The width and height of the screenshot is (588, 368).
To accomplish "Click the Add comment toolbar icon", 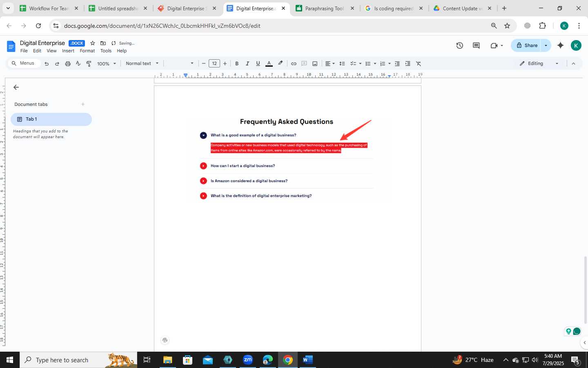I will [304, 64].
